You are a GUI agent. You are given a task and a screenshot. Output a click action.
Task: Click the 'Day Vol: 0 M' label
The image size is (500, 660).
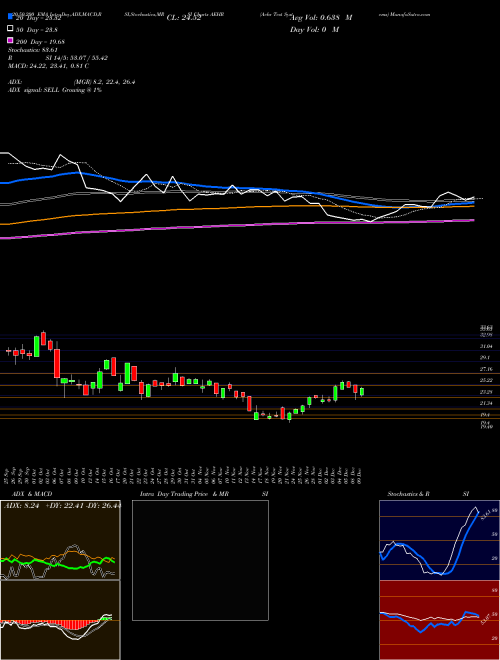pyautogui.click(x=314, y=29)
